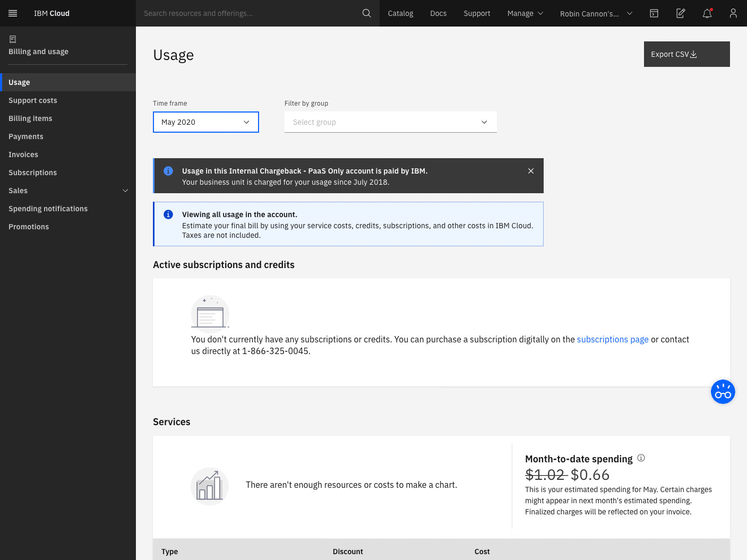Click the empty subscriptions window illustration

210,314
